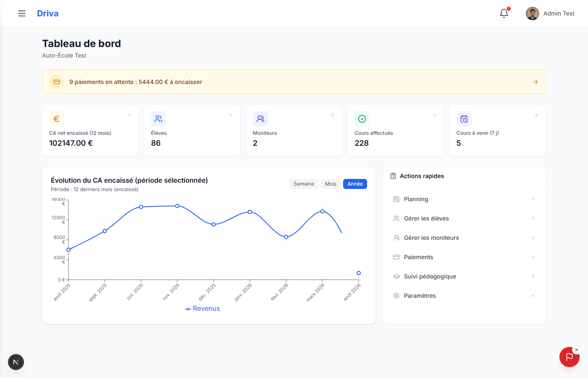Open the Planning quick action
Image resolution: width=588 pixels, height=378 pixels.
(464, 199)
